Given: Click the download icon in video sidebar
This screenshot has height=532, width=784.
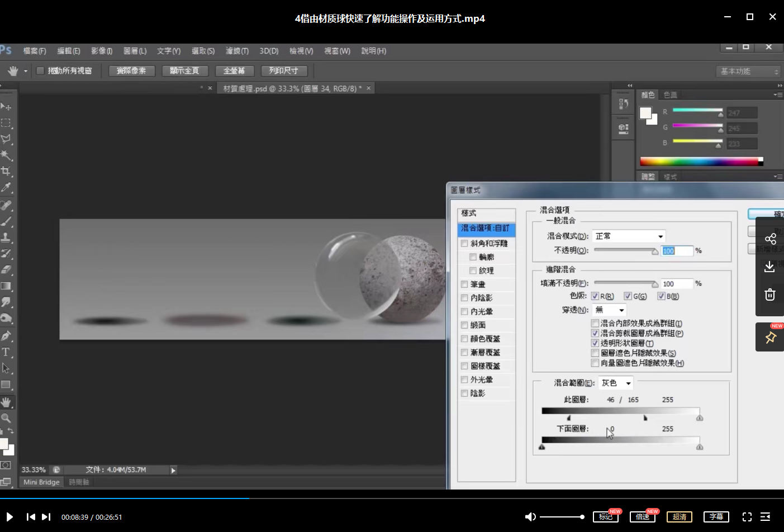Looking at the screenshot, I should pos(769,267).
